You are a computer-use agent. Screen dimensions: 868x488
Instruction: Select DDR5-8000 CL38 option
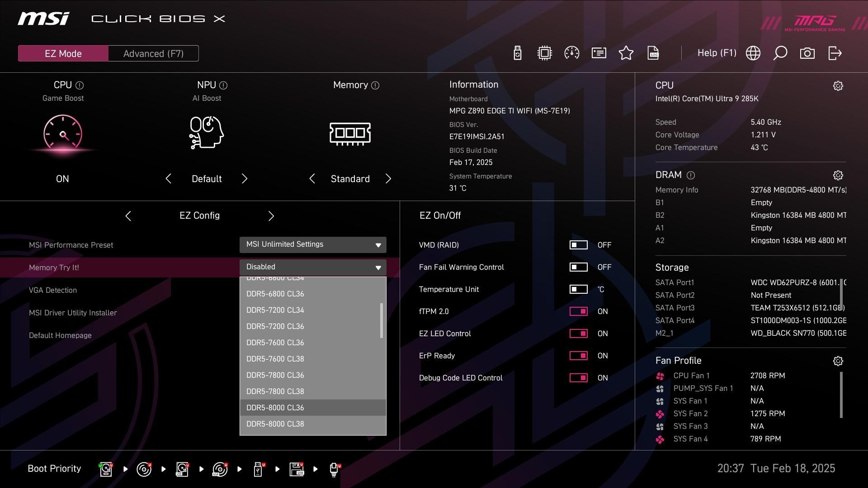click(x=313, y=424)
